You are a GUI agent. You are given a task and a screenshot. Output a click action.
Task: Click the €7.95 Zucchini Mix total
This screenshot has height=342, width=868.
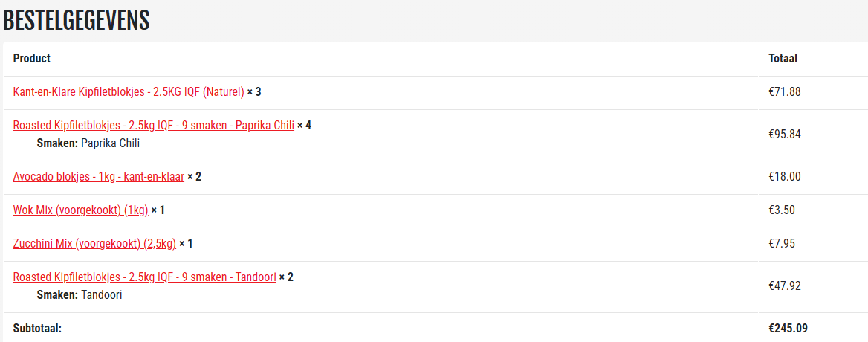click(782, 244)
